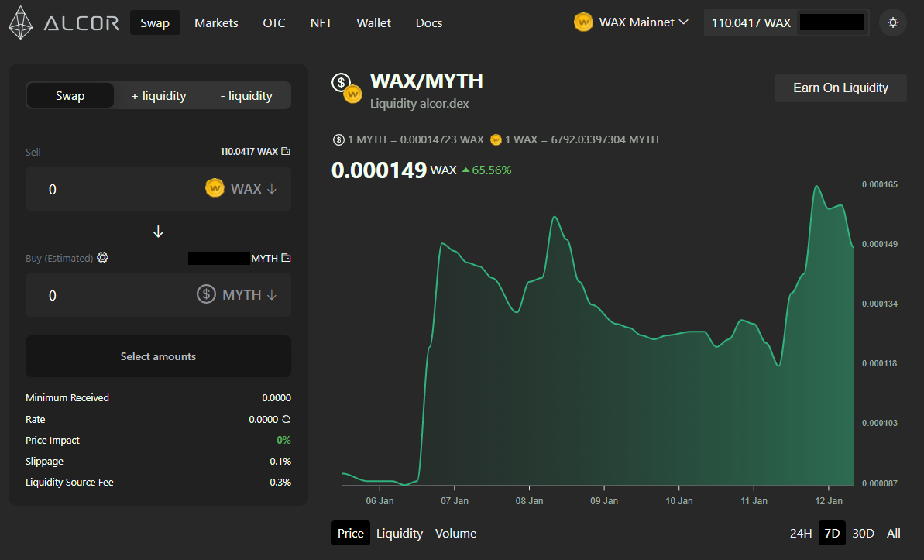Open the Swap page in top navigation
The width and height of the screenshot is (924, 560).
pos(155,23)
